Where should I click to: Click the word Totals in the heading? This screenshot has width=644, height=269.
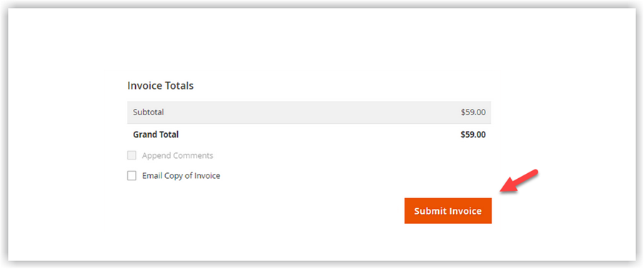179,86
